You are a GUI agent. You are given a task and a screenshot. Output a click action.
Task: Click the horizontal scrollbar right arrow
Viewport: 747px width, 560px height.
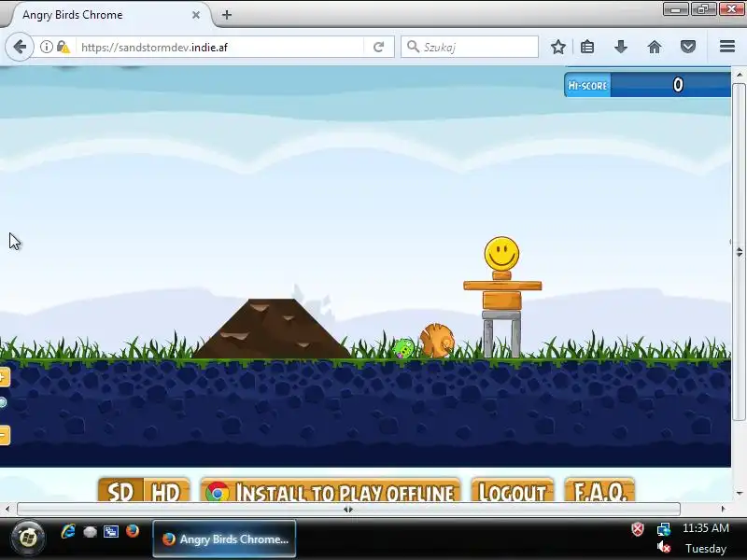(723, 509)
